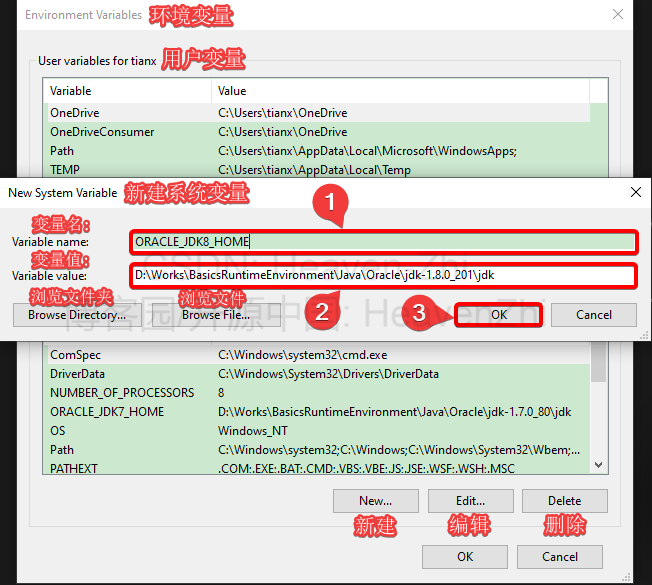Click Edit under system variables

[471, 501]
